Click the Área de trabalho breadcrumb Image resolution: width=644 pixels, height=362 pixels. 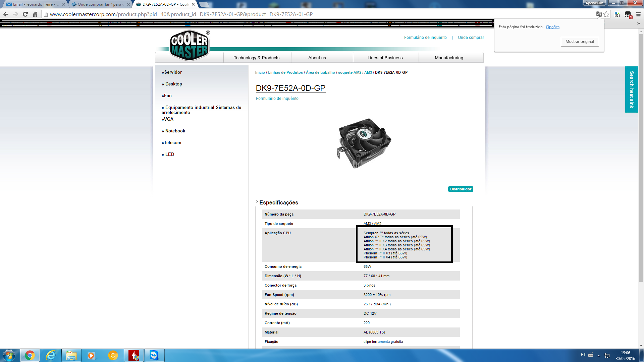(x=320, y=72)
